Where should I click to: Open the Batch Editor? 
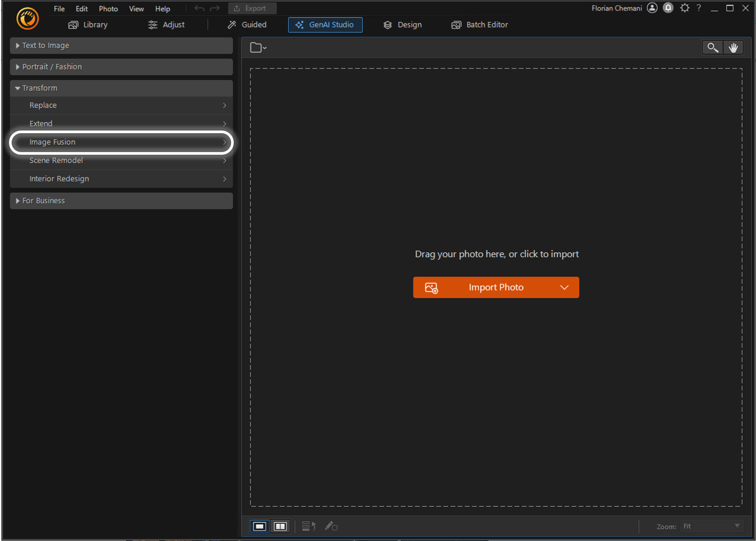pos(479,24)
